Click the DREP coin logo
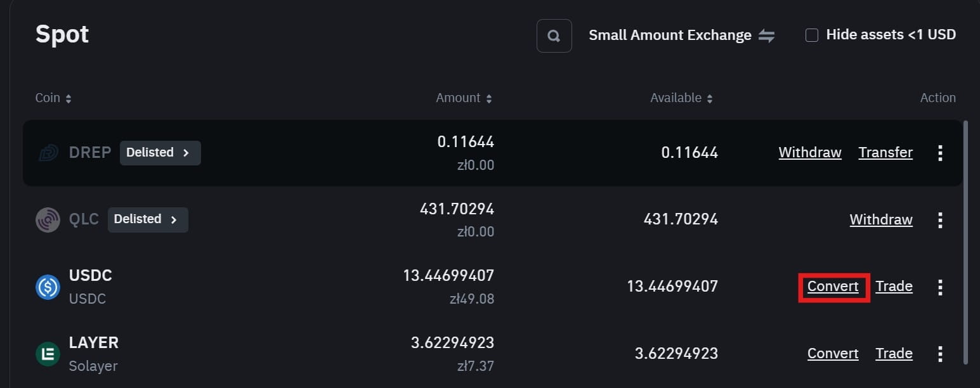Screen dimensions: 980x388 [48, 153]
